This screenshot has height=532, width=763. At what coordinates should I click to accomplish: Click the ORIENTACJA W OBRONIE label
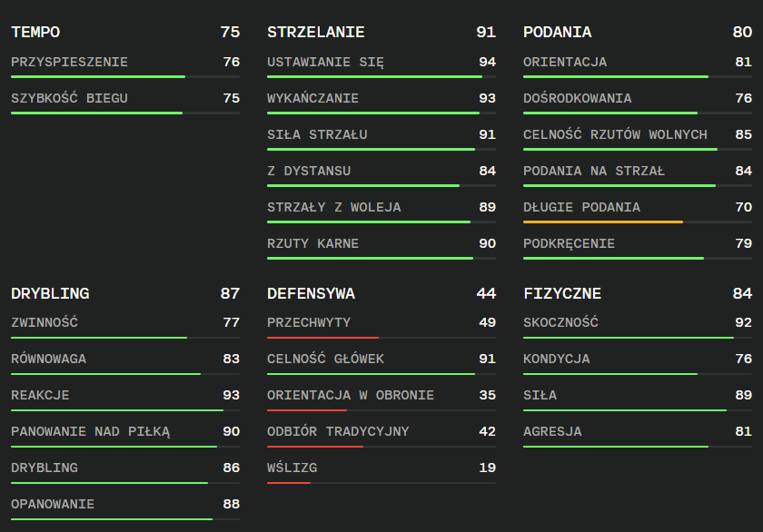click(x=351, y=395)
